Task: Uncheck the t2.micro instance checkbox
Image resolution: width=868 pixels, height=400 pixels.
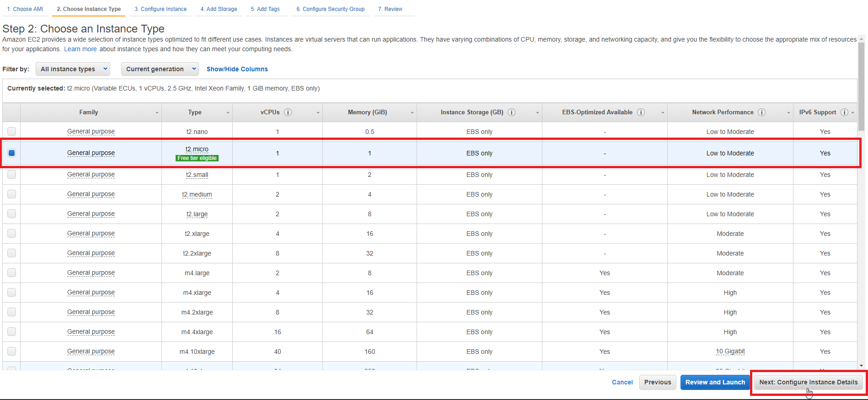Action: pos(12,153)
